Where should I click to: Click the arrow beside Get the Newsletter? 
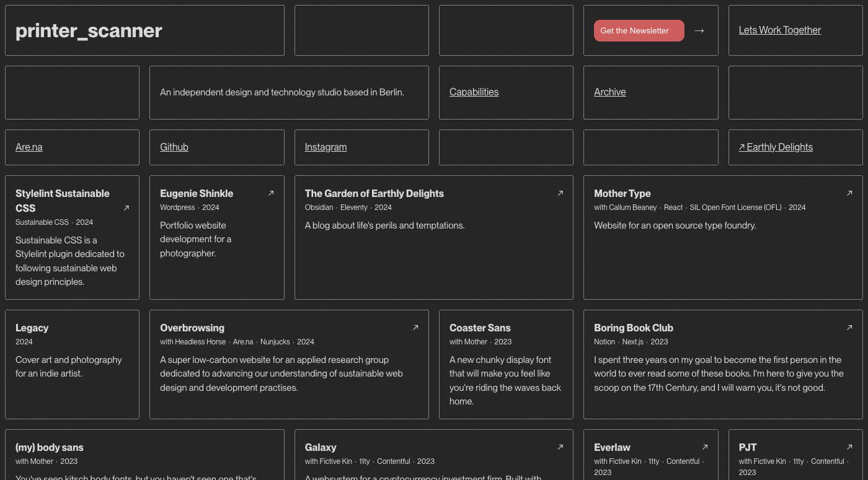click(699, 30)
